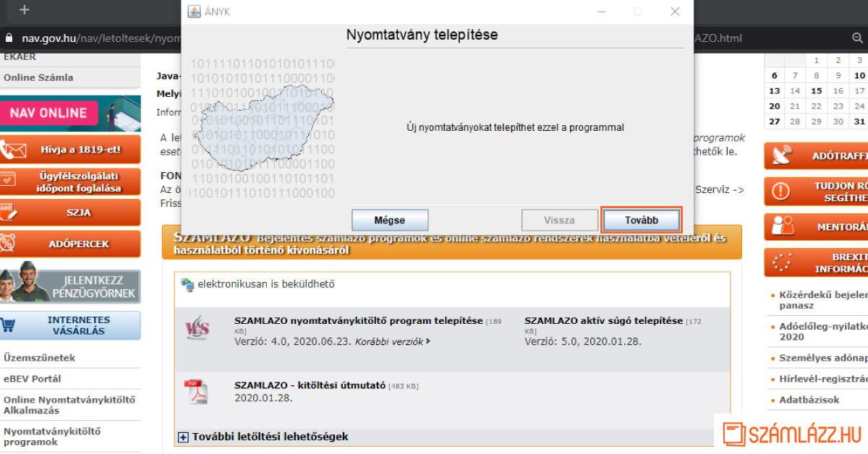Select Üzemszünetek in the left menu
Screen dimensions: 868x454
[x=39, y=358]
